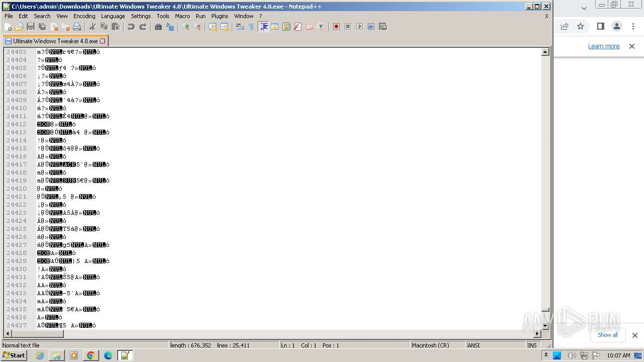Open the Edit menu
The width and height of the screenshot is (644, 362).
coord(23,16)
